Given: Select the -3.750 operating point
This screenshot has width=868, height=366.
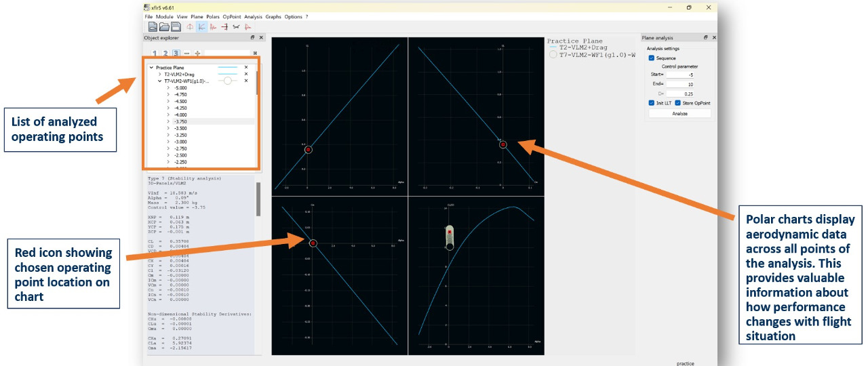Looking at the screenshot, I should point(180,121).
